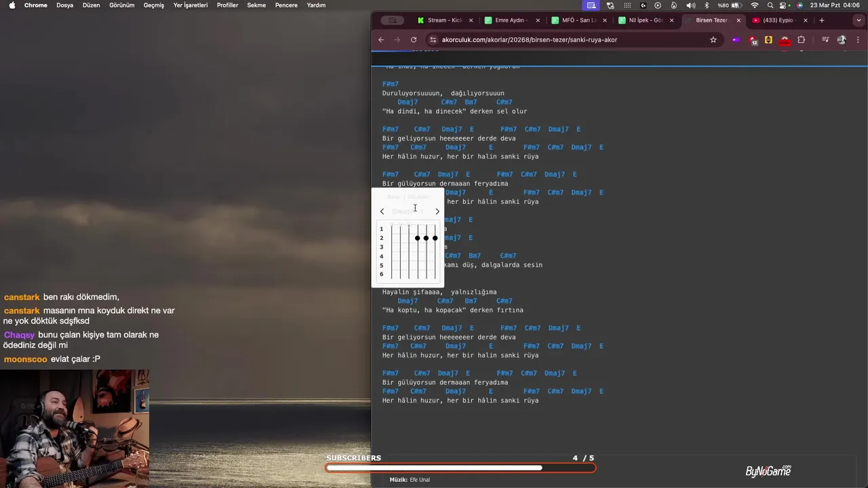Switch to the Emre Aydın tab
This screenshot has height=488, width=868.
click(511, 20)
